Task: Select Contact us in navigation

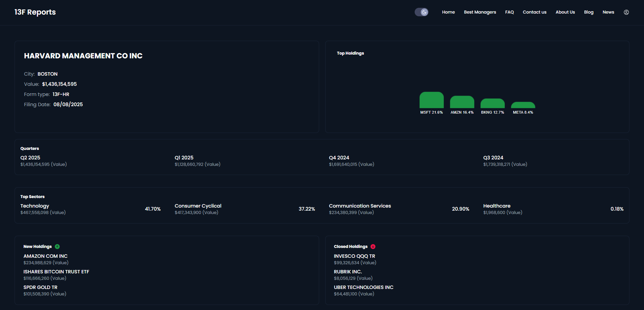Action: pyautogui.click(x=535, y=12)
